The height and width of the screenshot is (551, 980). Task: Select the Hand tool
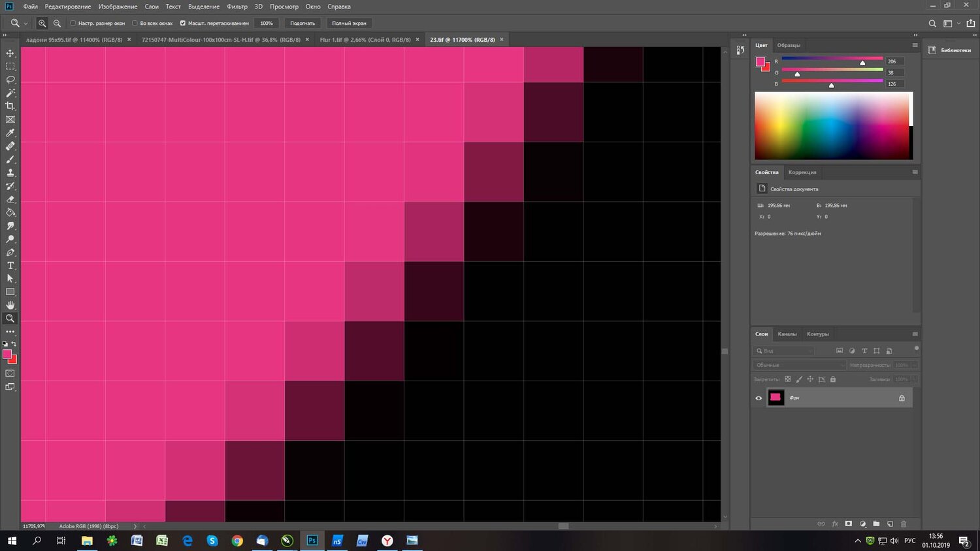click(10, 306)
